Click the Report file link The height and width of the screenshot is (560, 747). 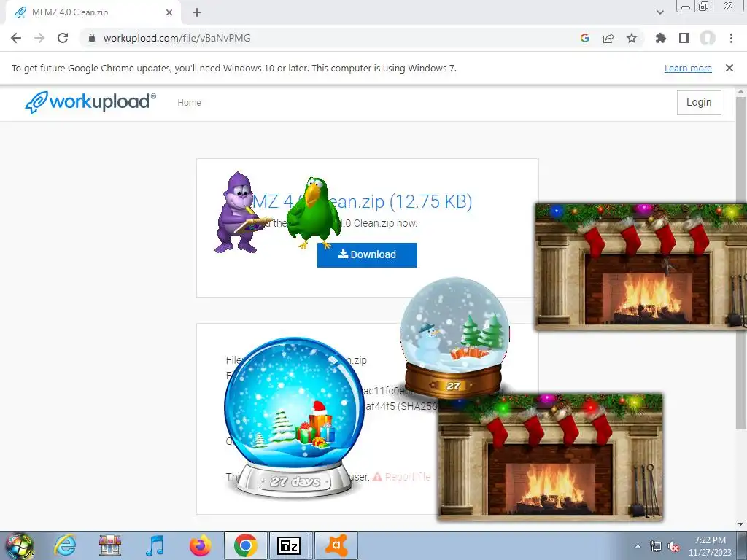(x=402, y=477)
